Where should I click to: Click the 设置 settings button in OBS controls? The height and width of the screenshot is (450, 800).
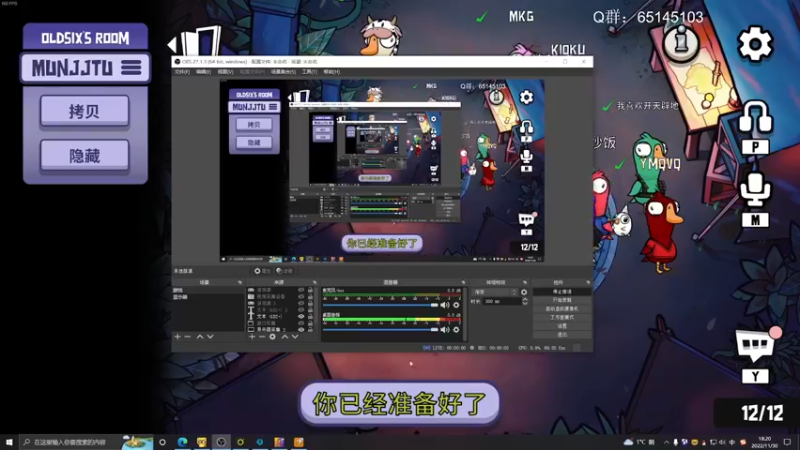pos(562,326)
